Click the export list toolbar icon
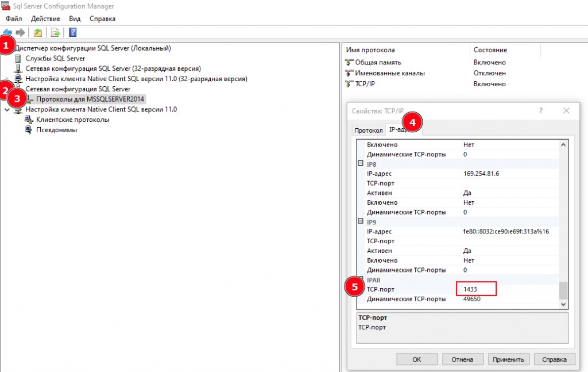Screen dimensions: 588x372 [55, 33]
